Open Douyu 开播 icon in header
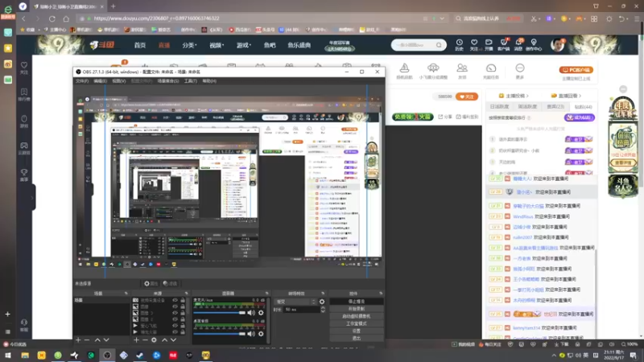This screenshot has height=362, width=644. click(x=489, y=45)
